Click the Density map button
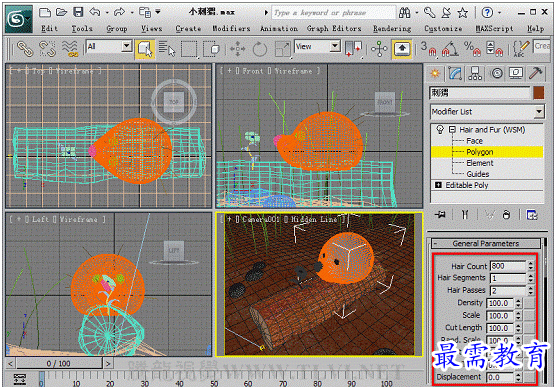 coord(529,303)
